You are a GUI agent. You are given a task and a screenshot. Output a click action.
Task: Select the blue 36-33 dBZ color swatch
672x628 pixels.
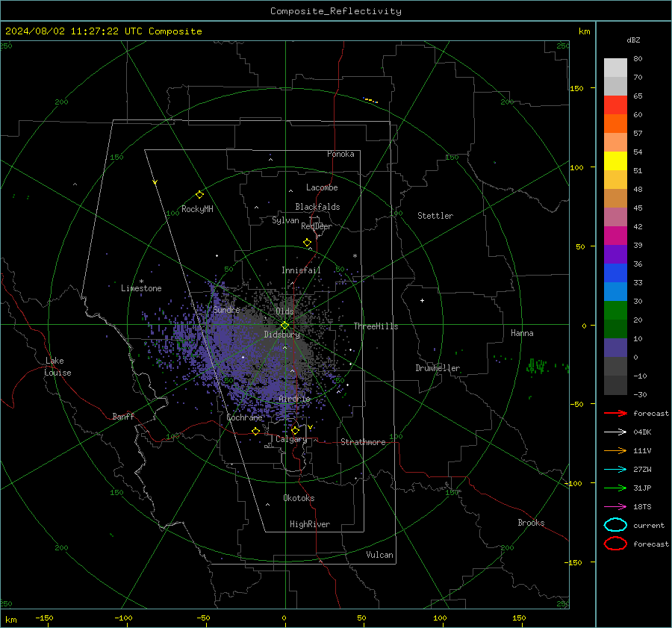[615, 273]
